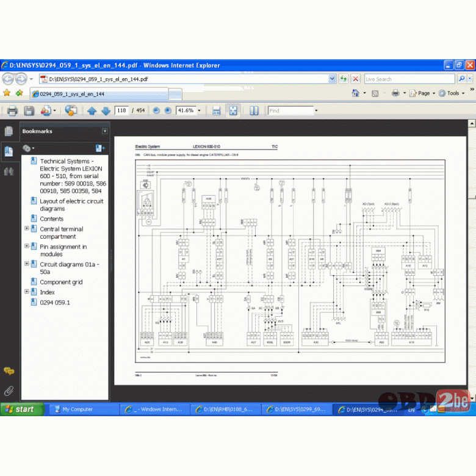
Task: Click the IE Home icon
Action: click(355, 93)
